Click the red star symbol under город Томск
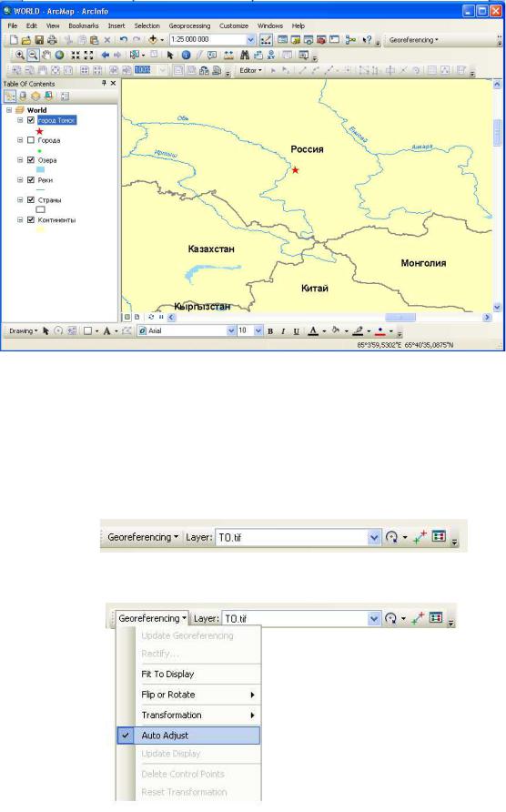 tap(39, 131)
